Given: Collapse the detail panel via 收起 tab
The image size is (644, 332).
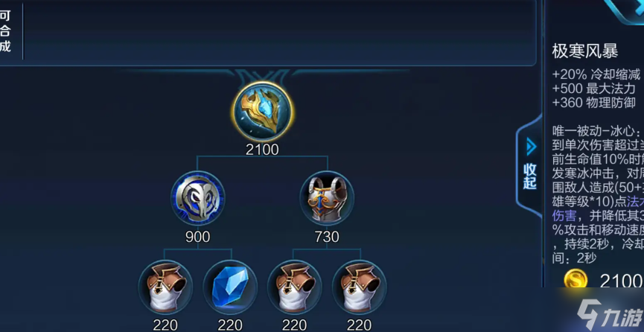Looking at the screenshot, I should [x=530, y=176].
